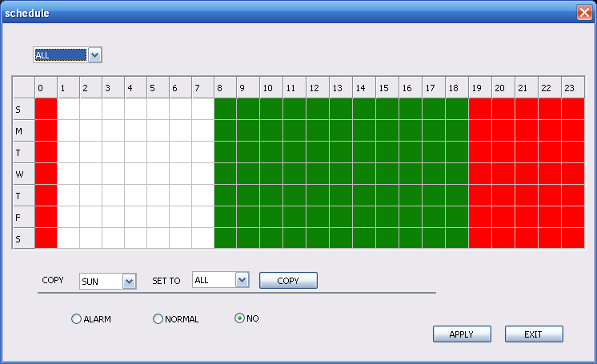Click the green cell at Saturday hour 12
This screenshot has width=597, height=364.
(318, 238)
